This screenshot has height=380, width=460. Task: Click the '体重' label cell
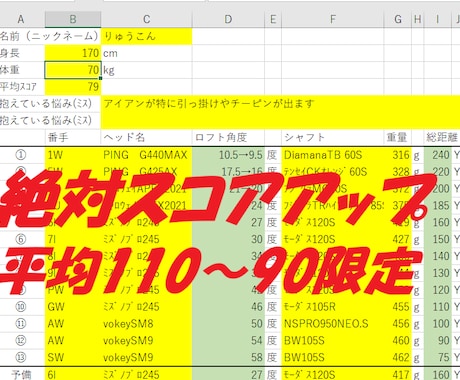click(x=22, y=70)
